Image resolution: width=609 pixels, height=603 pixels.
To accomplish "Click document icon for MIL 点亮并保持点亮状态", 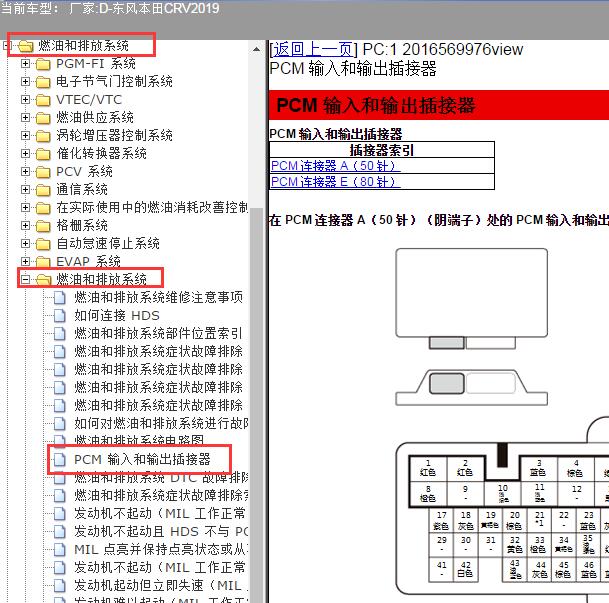I will point(59,549).
